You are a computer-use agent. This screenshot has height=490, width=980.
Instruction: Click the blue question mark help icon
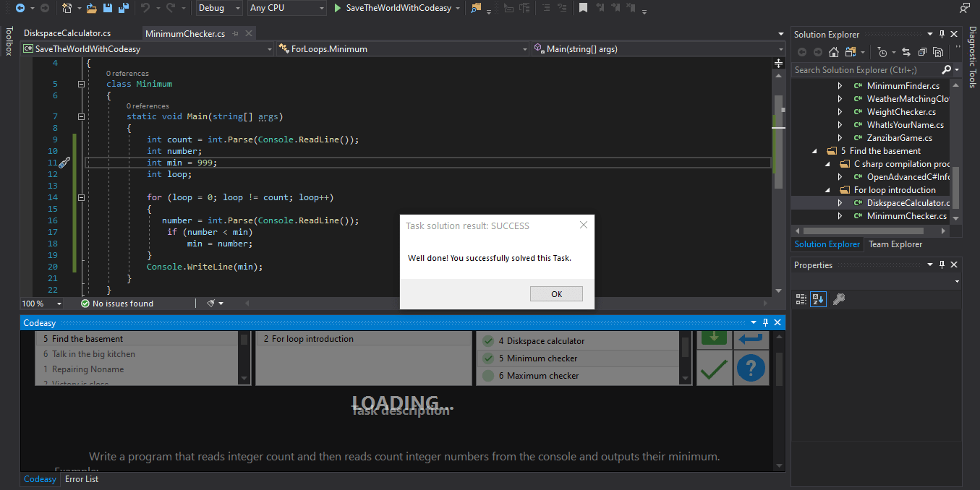751,369
